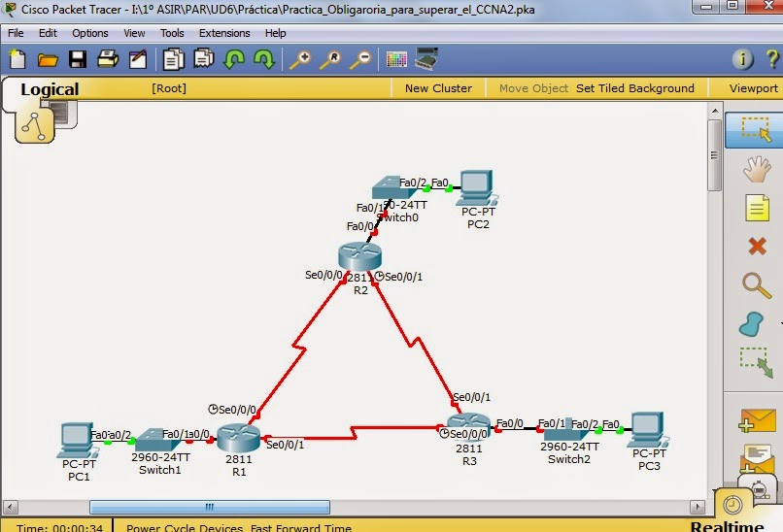The image size is (783, 532).
Task: Switch to the Logical workspace tab
Action: click(50, 89)
